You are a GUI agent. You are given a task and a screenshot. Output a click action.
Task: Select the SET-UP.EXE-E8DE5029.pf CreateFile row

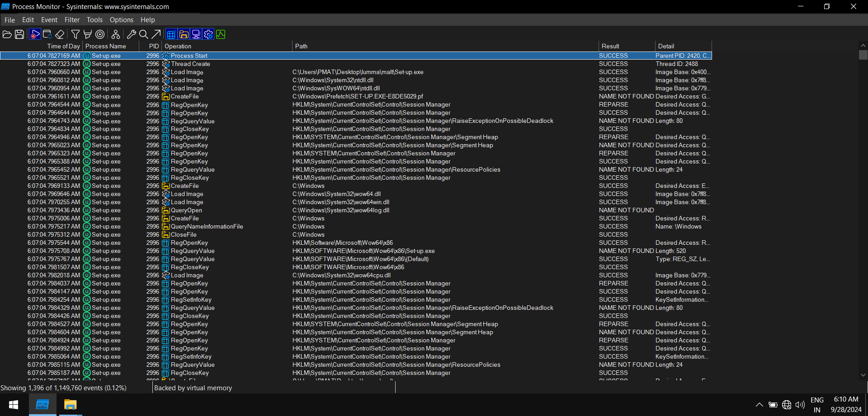[356, 96]
